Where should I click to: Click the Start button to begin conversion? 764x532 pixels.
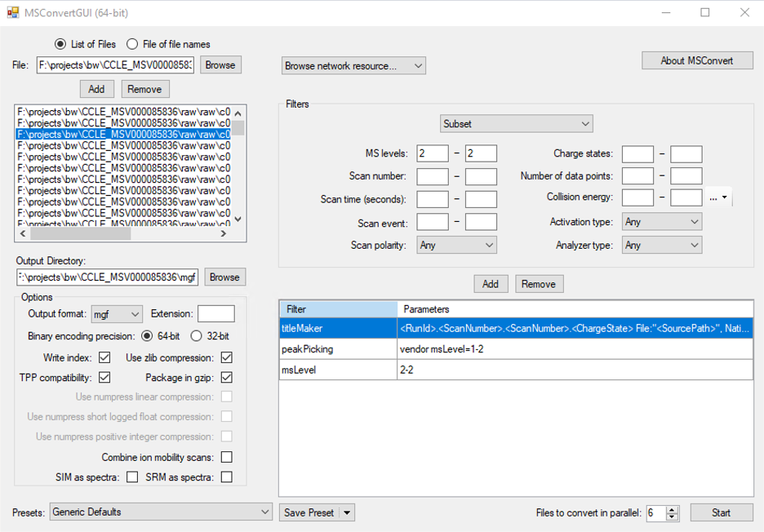[722, 512]
